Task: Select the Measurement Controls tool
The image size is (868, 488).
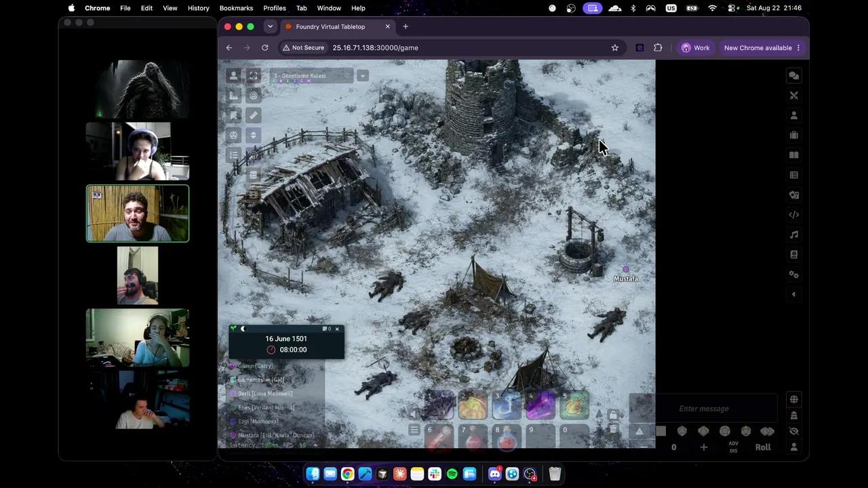Action: coord(234,96)
